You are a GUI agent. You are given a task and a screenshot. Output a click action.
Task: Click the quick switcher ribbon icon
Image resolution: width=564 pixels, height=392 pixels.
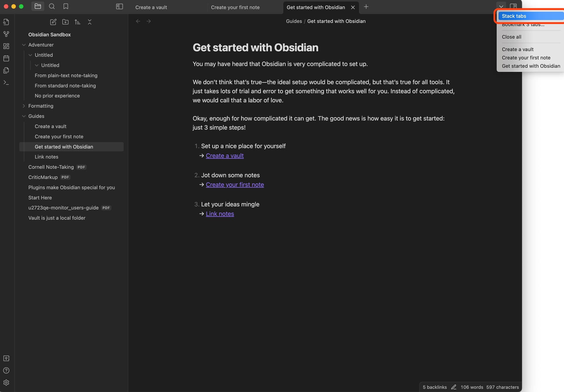coord(6,22)
